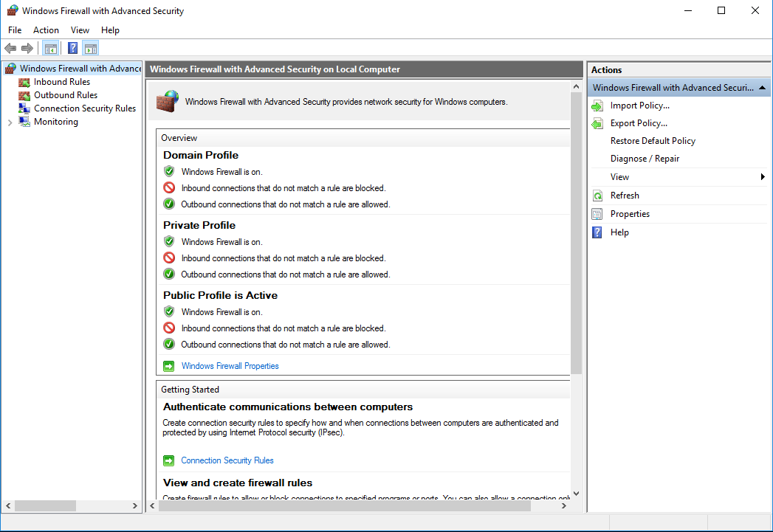This screenshot has width=773, height=532.
Task: Open Windows Firewall Properties link
Action: pyautogui.click(x=230, y=365)
